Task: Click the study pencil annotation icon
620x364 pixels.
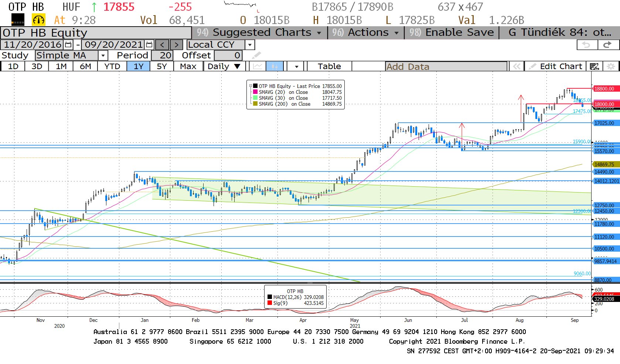Action: (x=256, y=55)
